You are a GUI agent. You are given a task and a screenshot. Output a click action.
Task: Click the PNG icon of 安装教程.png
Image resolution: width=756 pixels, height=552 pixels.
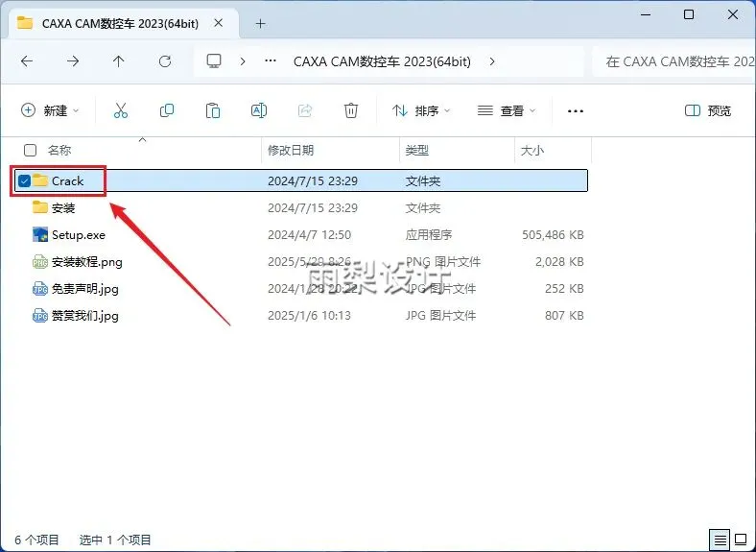coord(40,261)
